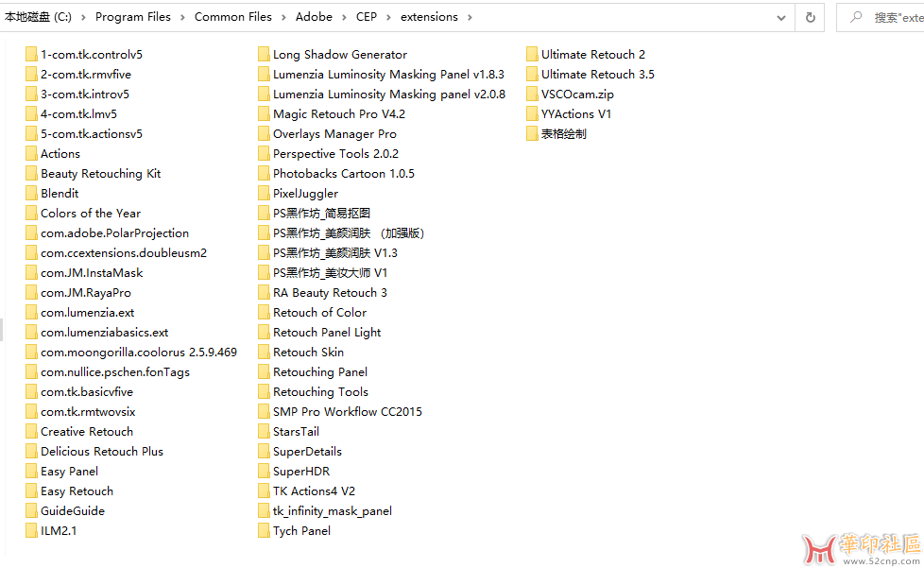Select the 4-com.tk.lmv5 folder name
924x568 pixels.
point(79,113)
